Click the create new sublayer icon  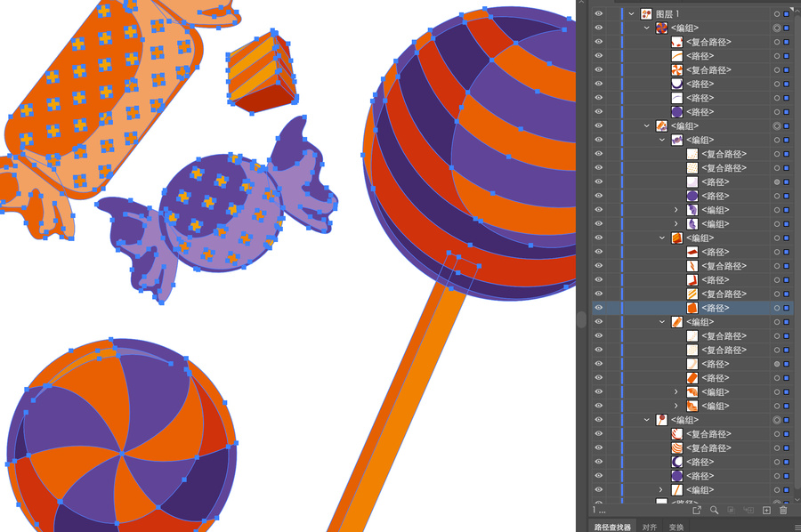(x=748, y=510)
